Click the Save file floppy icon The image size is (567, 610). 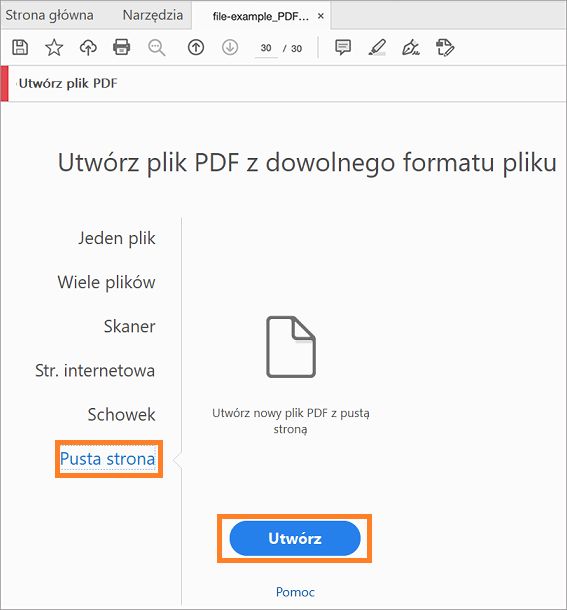[20, 47]
